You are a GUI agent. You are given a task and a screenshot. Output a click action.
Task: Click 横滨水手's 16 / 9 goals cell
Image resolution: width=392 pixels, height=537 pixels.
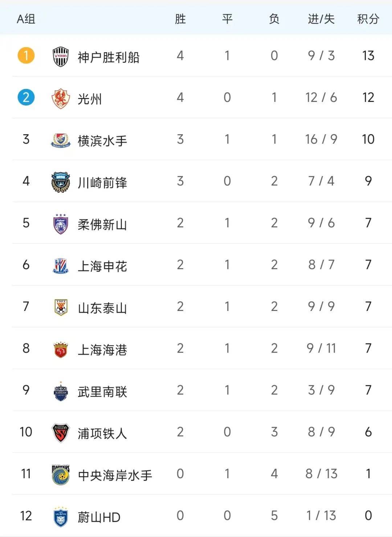321,139
